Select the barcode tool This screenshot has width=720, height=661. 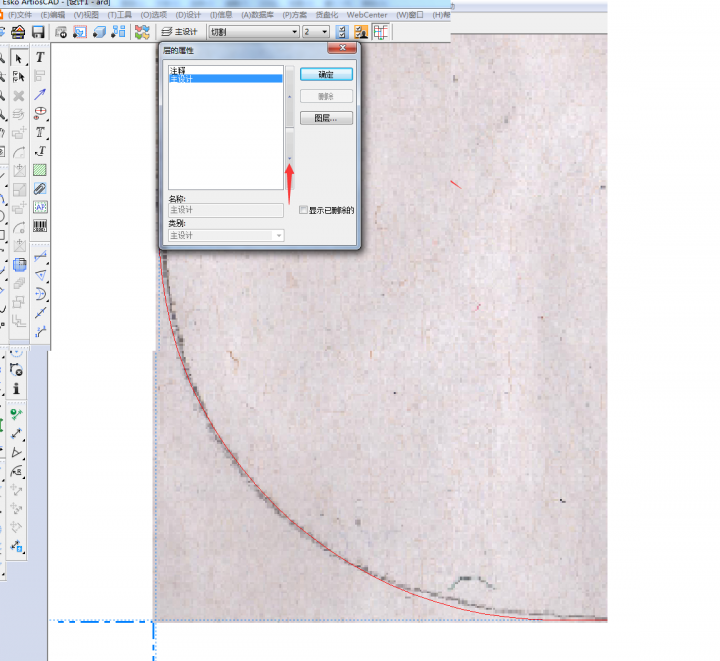pos(41,226)
